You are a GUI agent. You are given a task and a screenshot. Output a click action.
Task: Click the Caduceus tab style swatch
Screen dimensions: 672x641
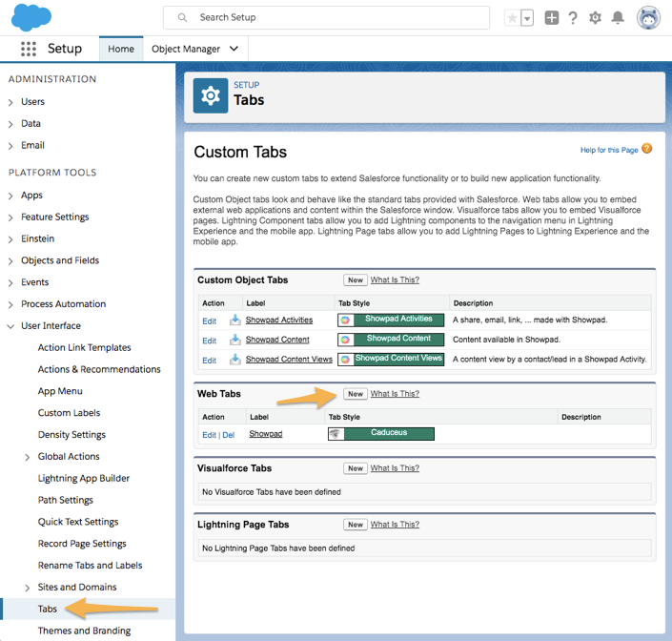click(x=380, y=433)
